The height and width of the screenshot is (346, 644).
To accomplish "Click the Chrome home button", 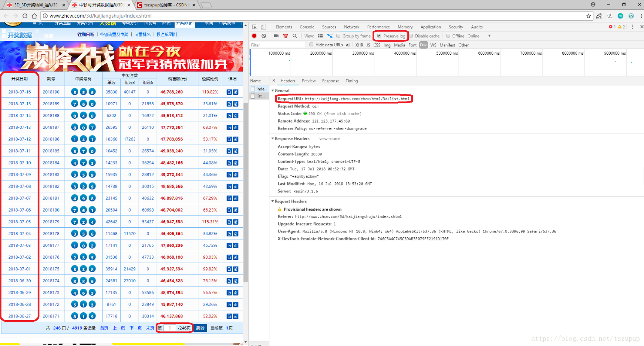I will click(34, 16).
